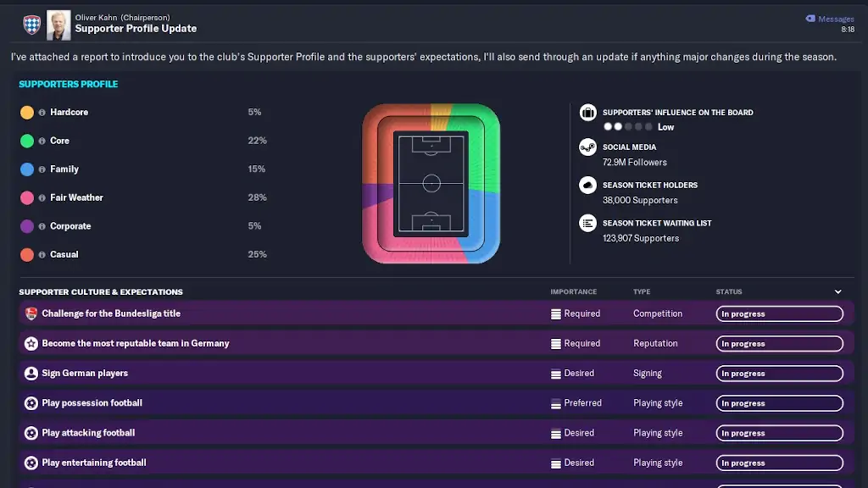The width and height of the screenshot is (868, 488).
Task: Select the green Core color swatch
Action: (27, 141)
